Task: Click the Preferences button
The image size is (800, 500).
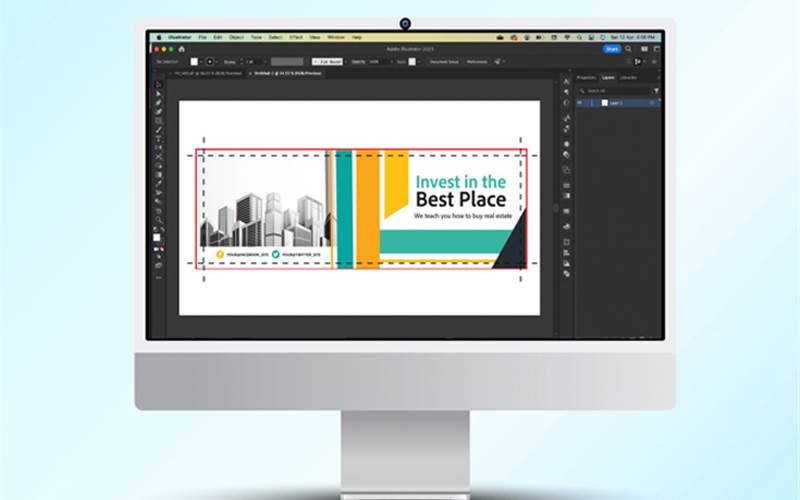Action: click(x=477, y=62)
